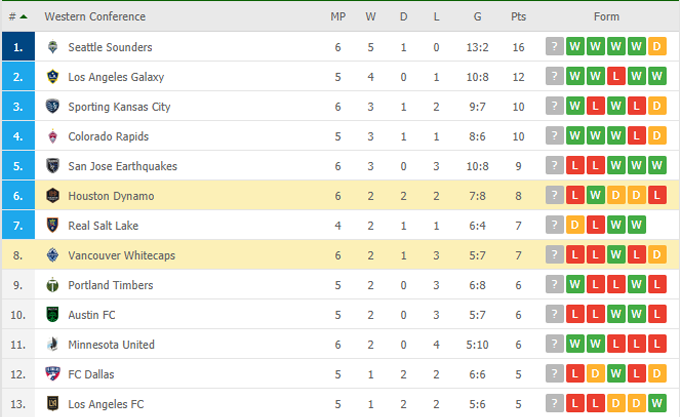This screenshot has height=417, width=680.
Task: Open the Vancouver Whitecaps team link
Action: coord(121,256)
